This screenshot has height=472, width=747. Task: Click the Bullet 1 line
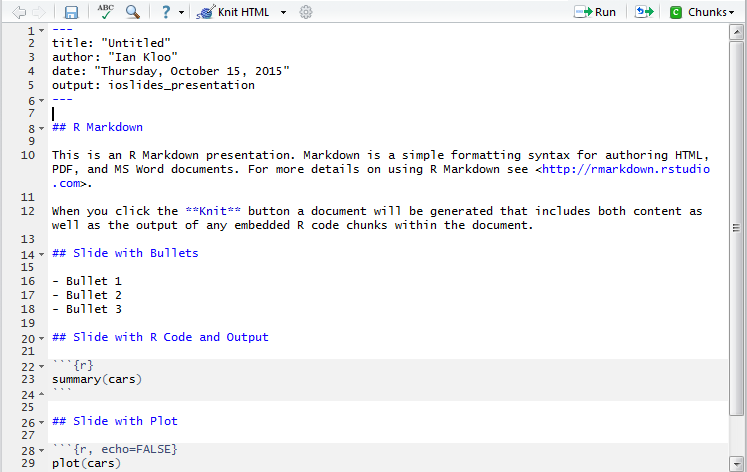pos(87,281)
